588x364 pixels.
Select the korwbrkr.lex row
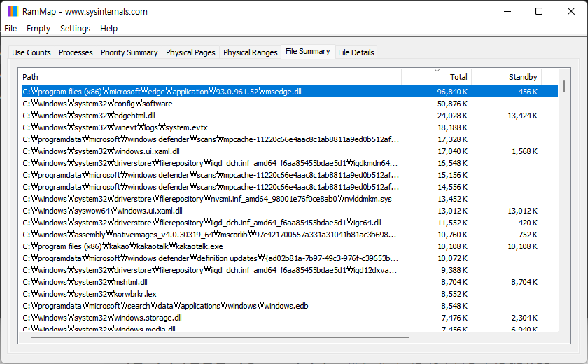tap(290, 294)
